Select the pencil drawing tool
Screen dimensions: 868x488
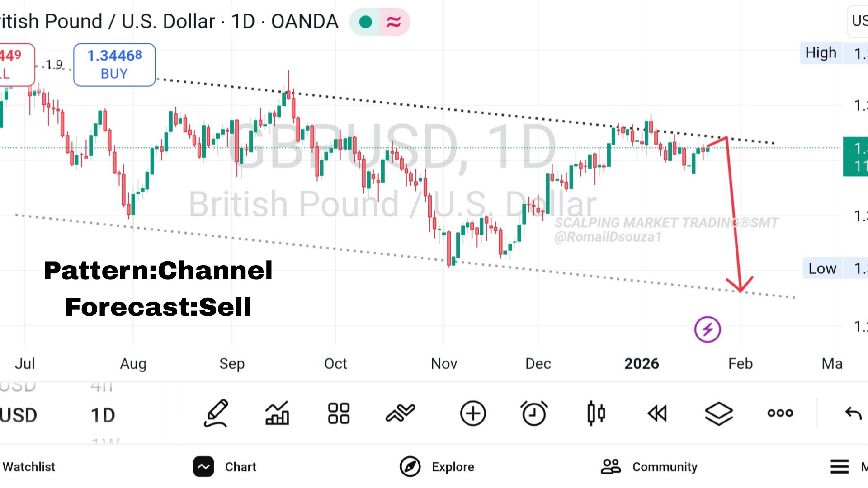tap(216, 413)
